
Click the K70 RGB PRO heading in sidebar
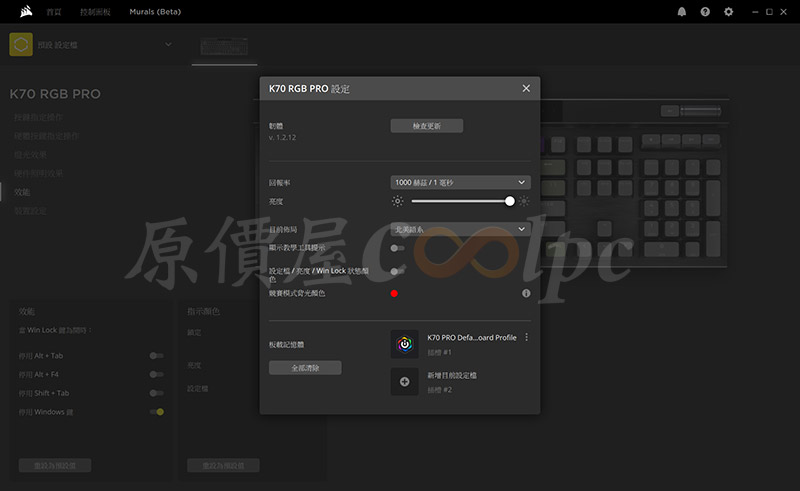tap(55, 94)
